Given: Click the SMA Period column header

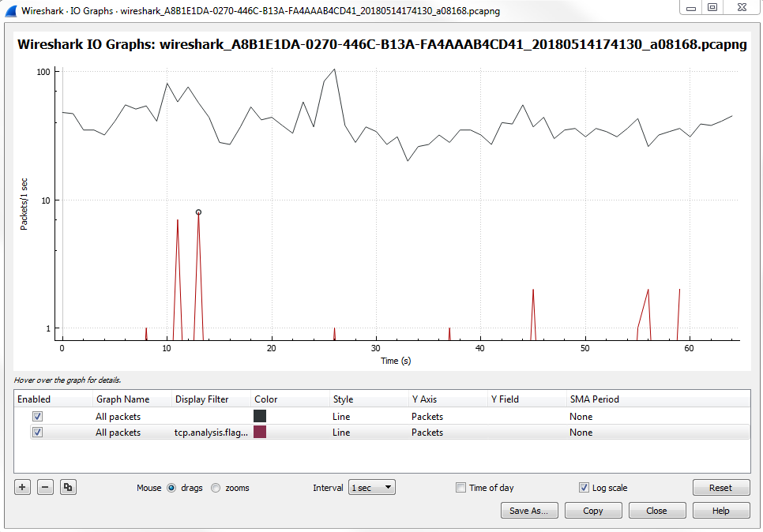Looking at the screenshot, I should 658,399.
